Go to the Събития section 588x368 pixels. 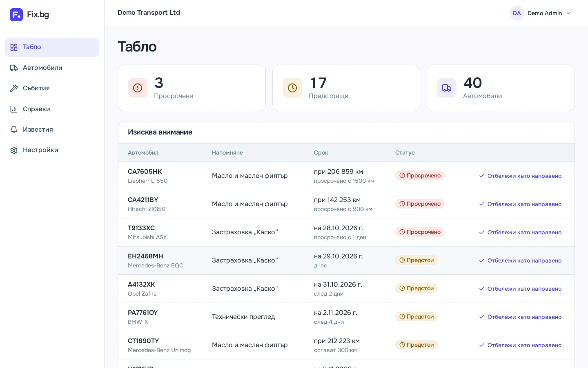coord(52,88)
